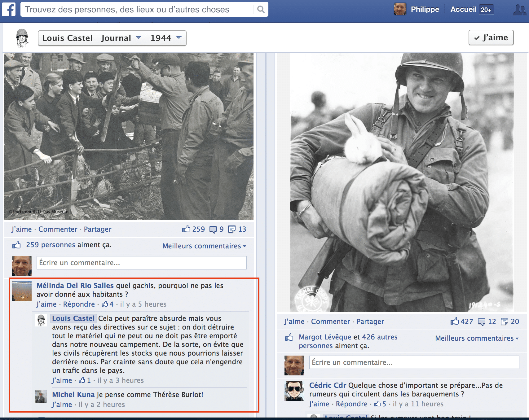Viewport: 529px width, 420px height.
Task: Click the 20+ notification badge
Action: pyautogui.click(x=486, y=10)
